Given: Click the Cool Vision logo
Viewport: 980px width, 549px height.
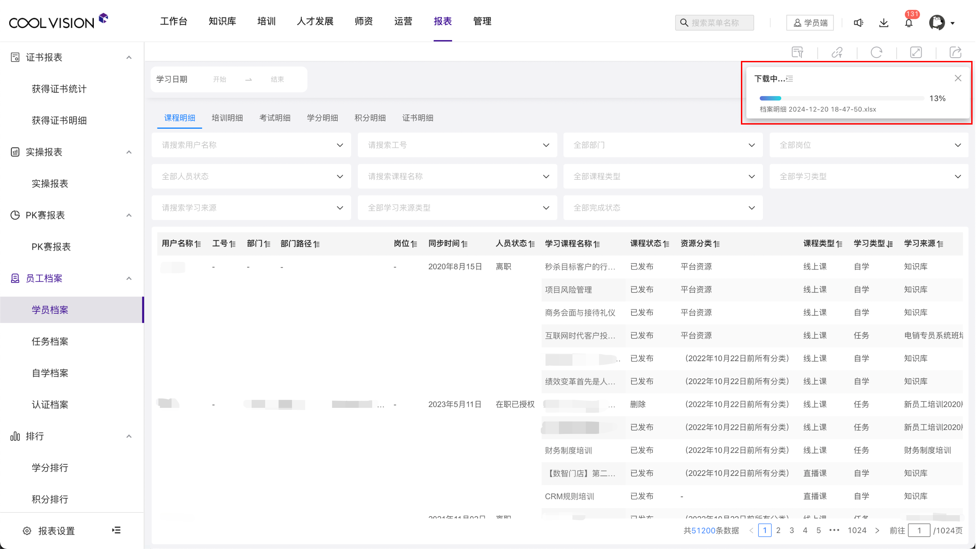Looking at the screenshot, I should 59,22.
